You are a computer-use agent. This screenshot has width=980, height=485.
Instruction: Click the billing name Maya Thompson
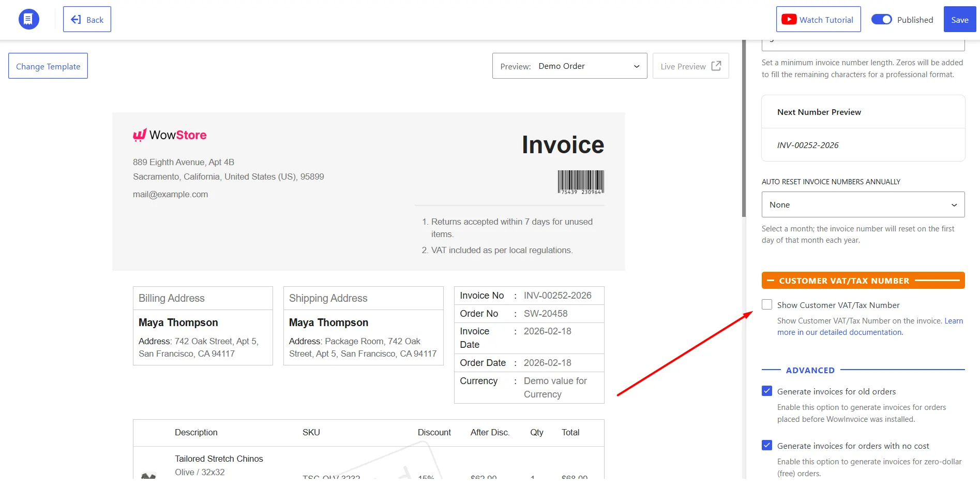click(x=178, y=322)
